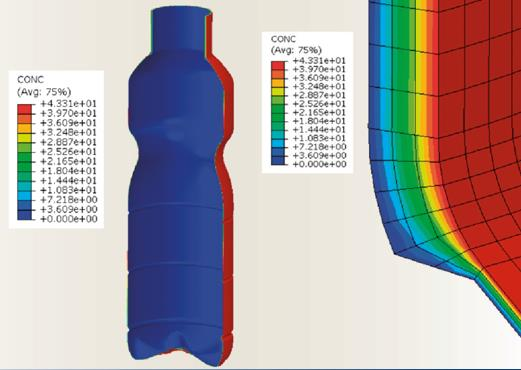This screenshot has width=521, height=370.
Task: Click the CONC title of the left legend
Action: click(x=30, y=80)
